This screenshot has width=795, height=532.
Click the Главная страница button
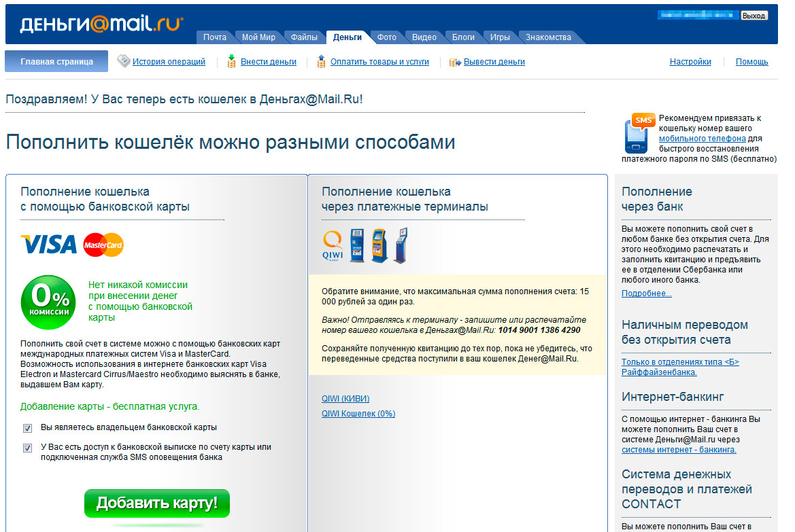56,61
